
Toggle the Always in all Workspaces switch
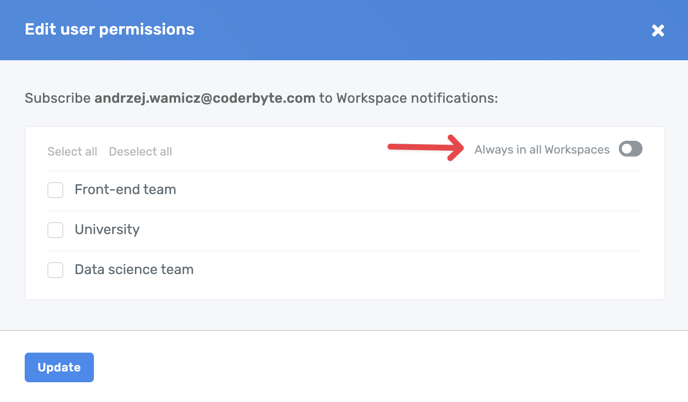[x=630, y=149]
